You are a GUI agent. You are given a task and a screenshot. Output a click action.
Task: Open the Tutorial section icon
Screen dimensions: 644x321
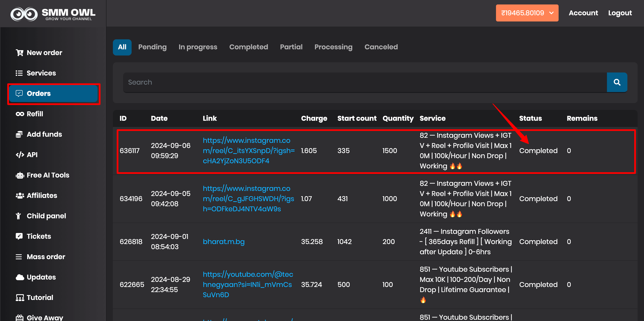20,297
